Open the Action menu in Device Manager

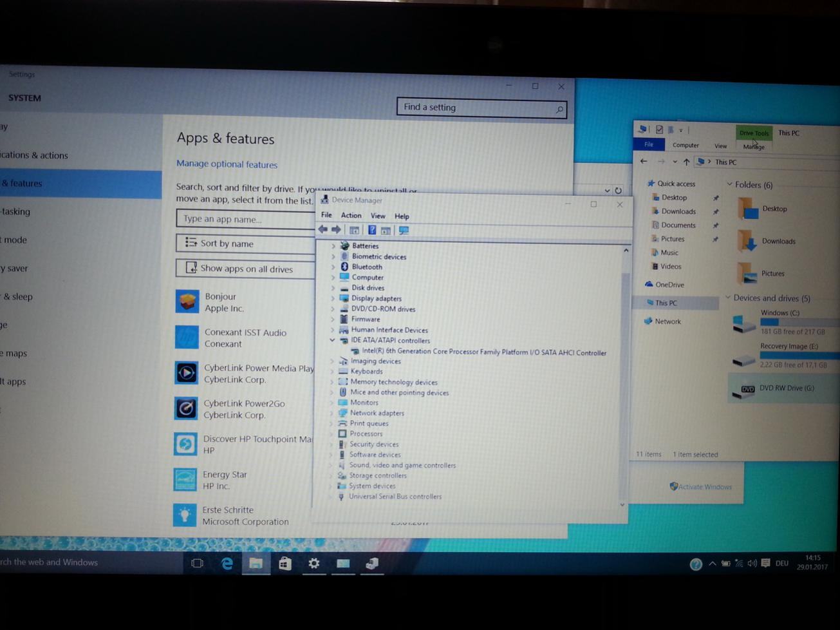[x=351, y=215]
